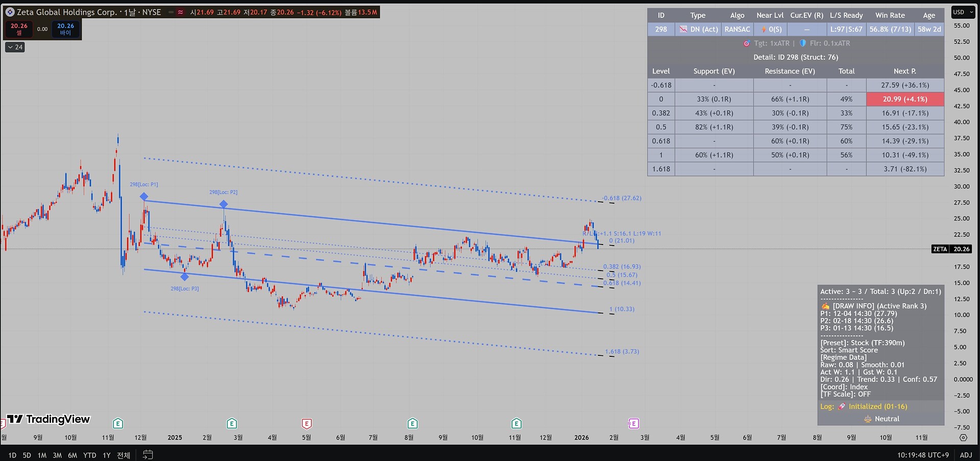Click the 3.71 (-82.1%) cell
Viewport: 980px width, 461px height.
pyautogui.click(x=905, y=169)
